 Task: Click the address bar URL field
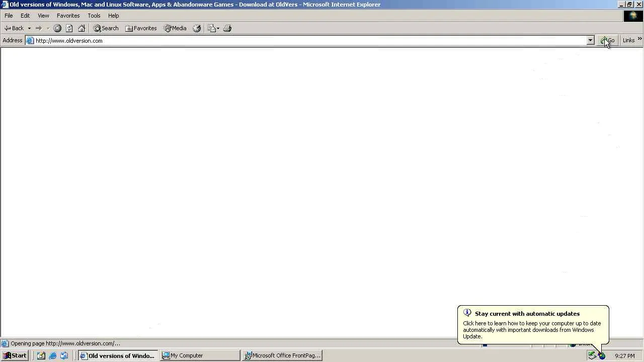pyautogui.click(x=310, y=41)
